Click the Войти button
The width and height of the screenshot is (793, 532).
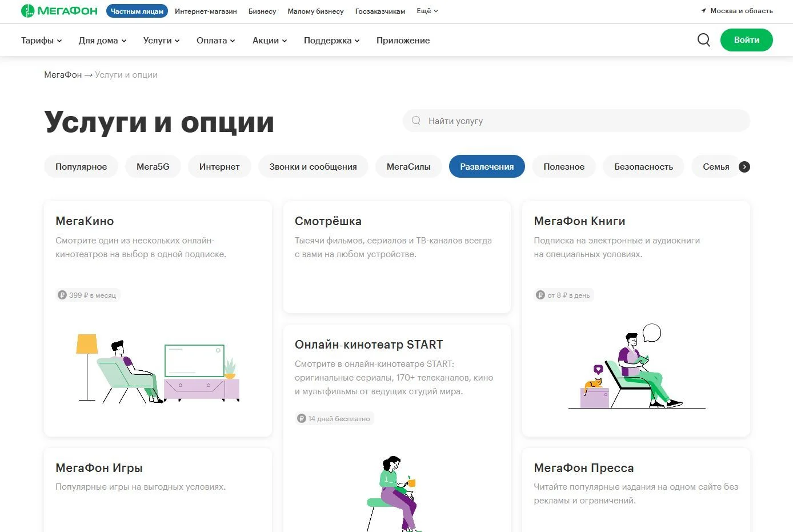(746, 40)
